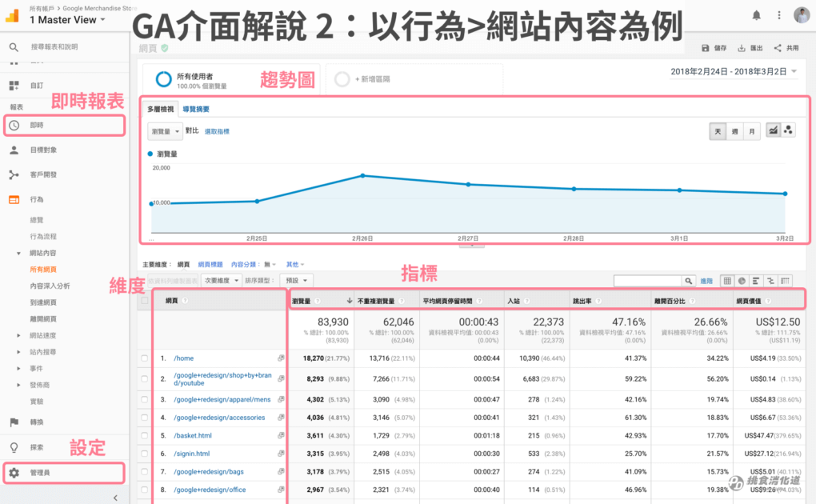
Task: Click the table search magnifier button
Action: click(689, 281)
